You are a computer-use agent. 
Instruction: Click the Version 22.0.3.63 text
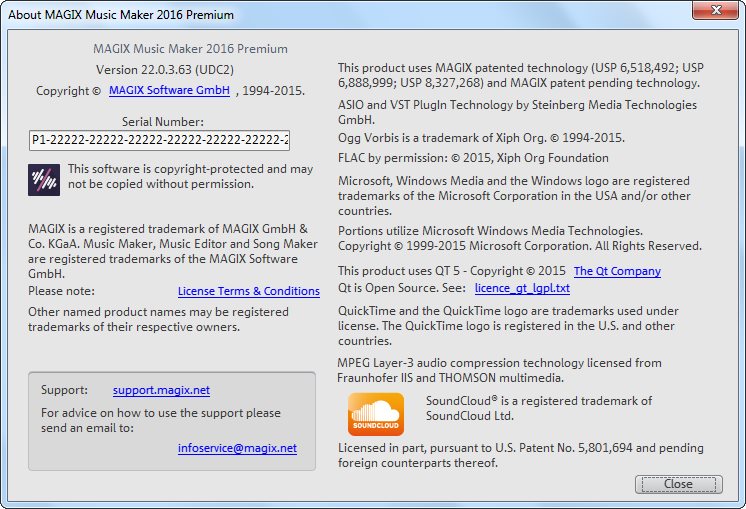point(165,70)
